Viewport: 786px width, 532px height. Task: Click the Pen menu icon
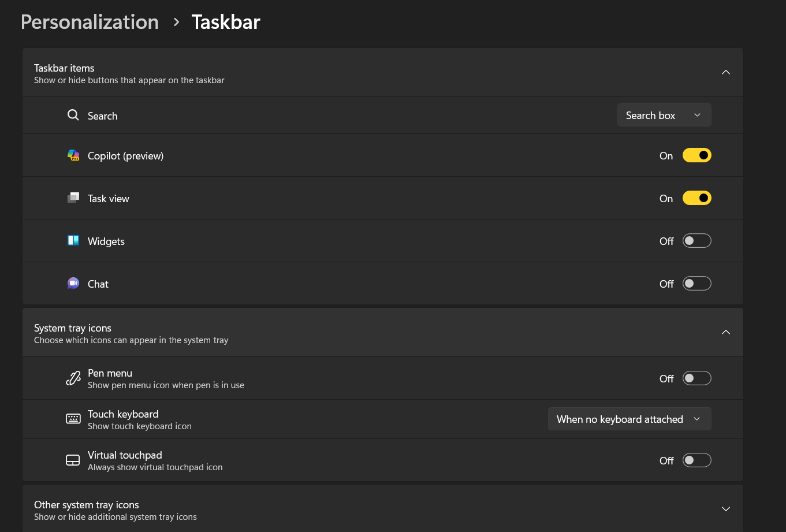click(x=73, y=378)
